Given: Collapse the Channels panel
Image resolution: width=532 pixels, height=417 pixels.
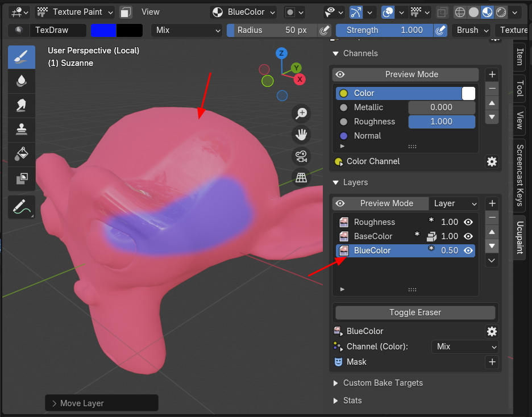Looking at the screenshot, I should (336, 53).
